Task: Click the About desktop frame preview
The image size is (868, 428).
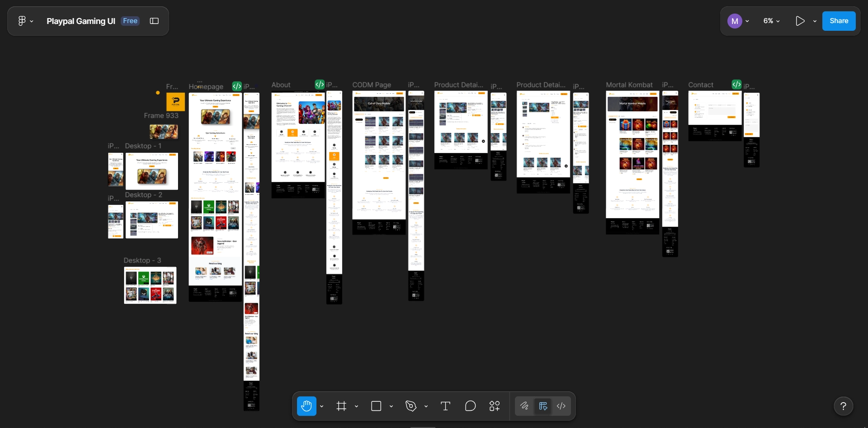Action: tap(298, 145)
